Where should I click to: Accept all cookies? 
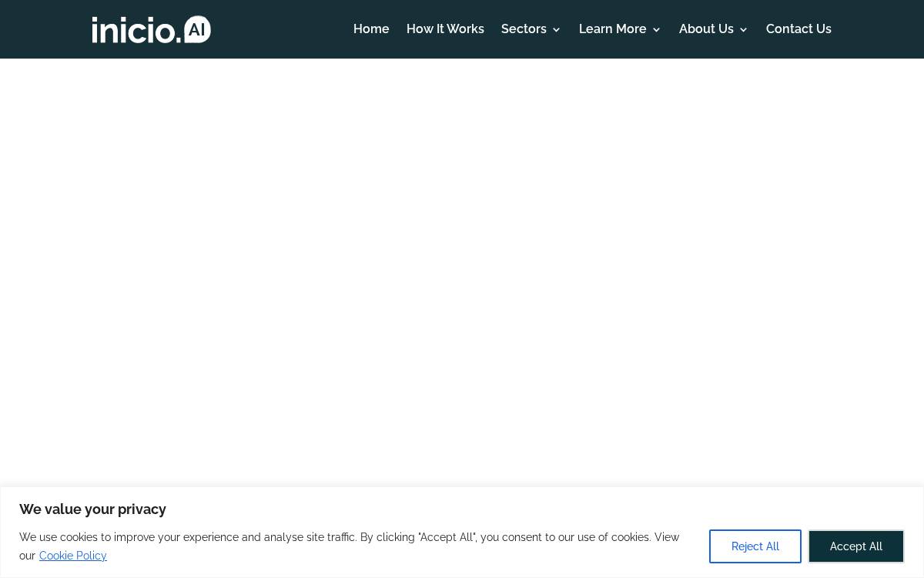point(856,546)
